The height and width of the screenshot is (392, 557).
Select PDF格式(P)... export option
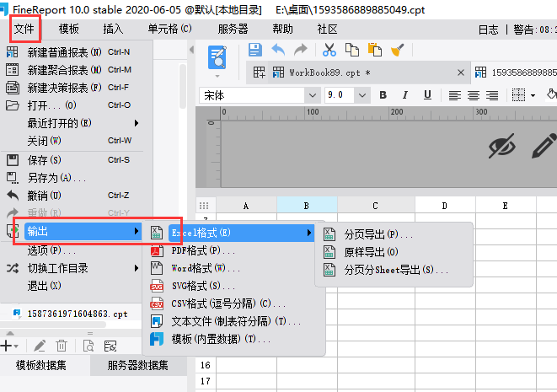234,250
